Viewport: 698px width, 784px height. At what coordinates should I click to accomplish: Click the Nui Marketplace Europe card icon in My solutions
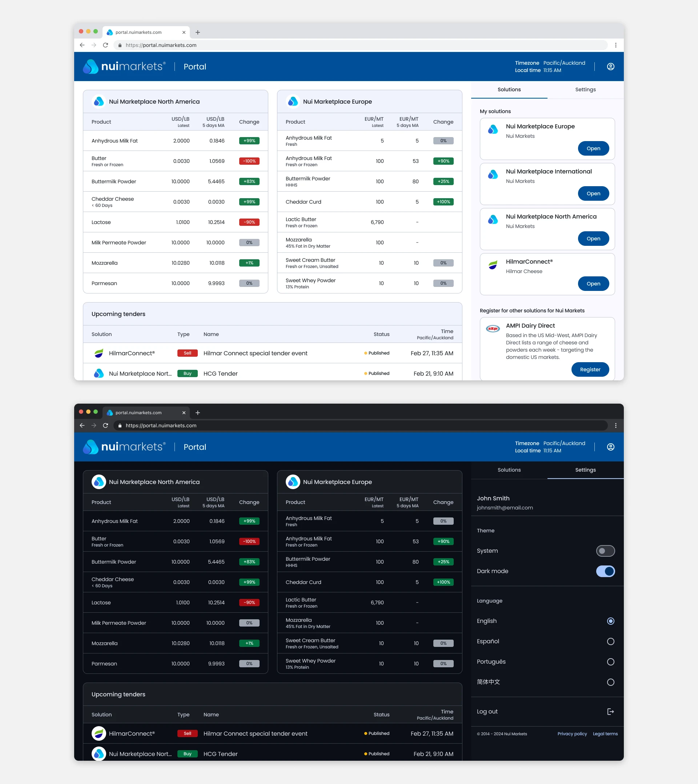pos(493,129)
